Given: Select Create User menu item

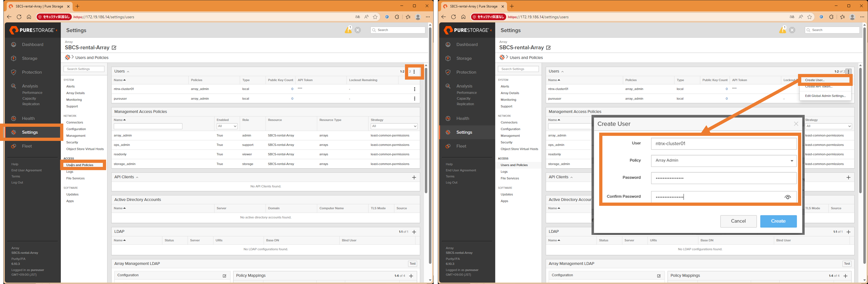Looking at the screenshot, I should click(815, 80).
